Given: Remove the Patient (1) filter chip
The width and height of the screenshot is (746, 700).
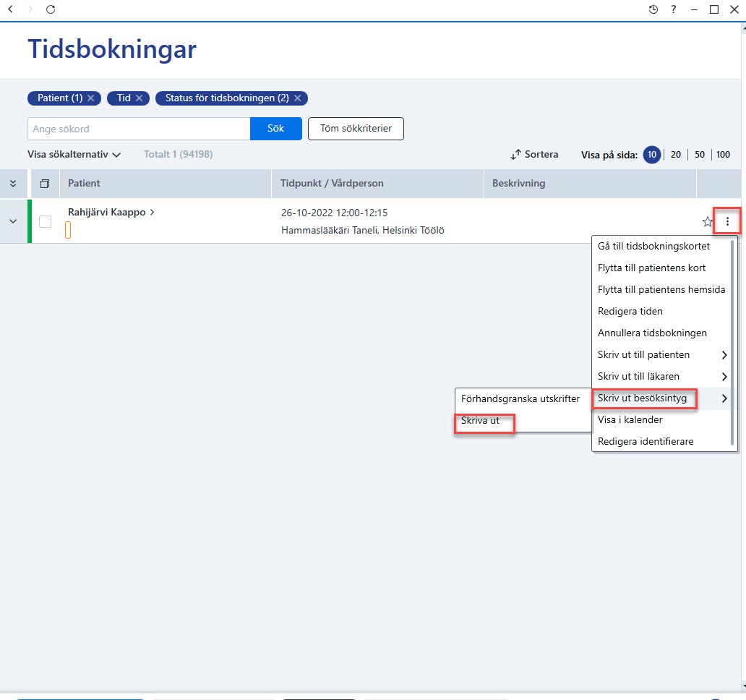Looking at the screenshot, I should click(x=91, y=98).
